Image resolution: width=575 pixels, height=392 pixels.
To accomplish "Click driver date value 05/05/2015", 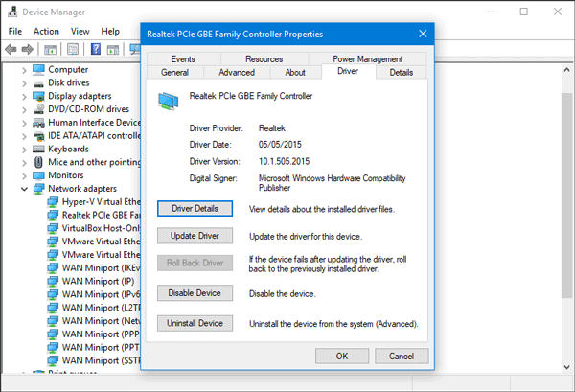I will (x=280, y=145).
